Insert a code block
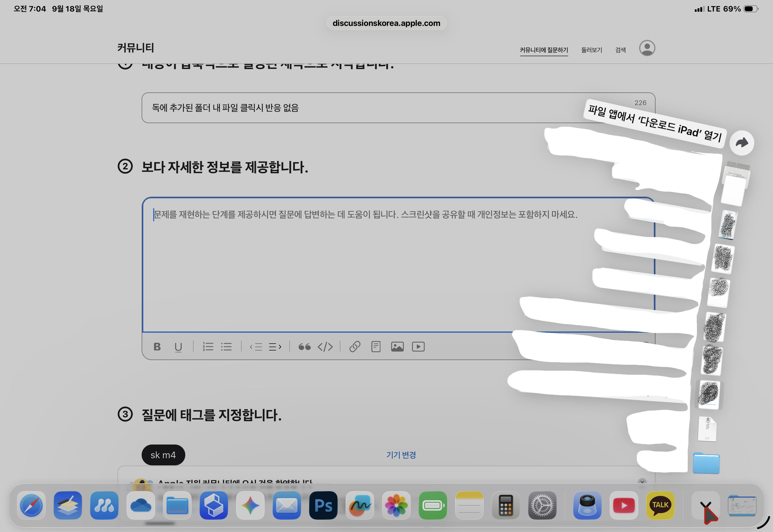773x532 pixels. pyautogui.click(x=325, y=347)
